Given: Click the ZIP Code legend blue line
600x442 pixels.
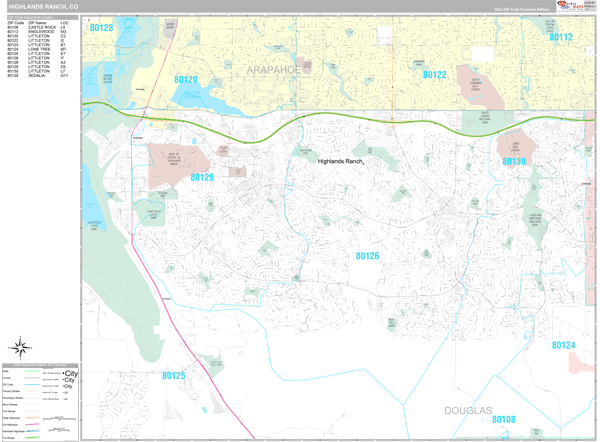Looking at the screenshot, I should point(32,385).
